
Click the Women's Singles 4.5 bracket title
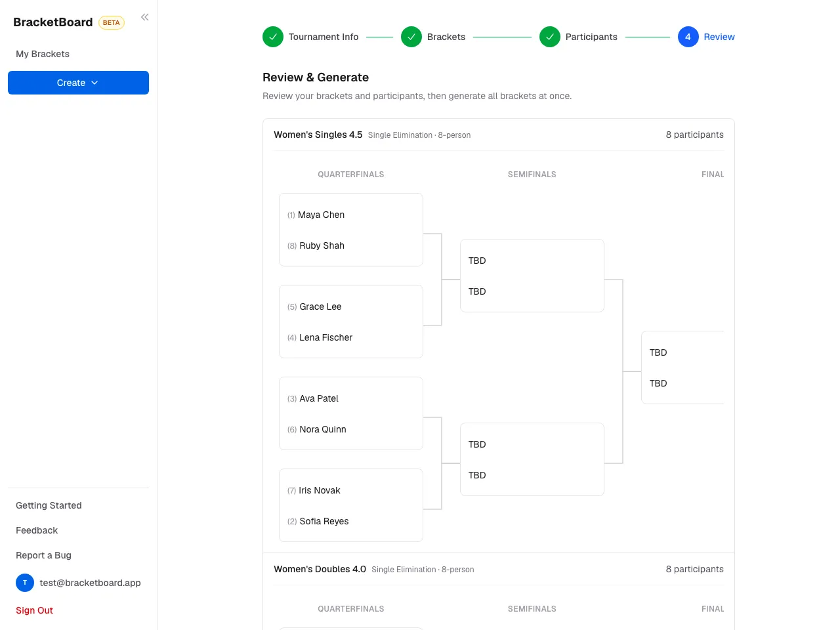click(318, 135)
